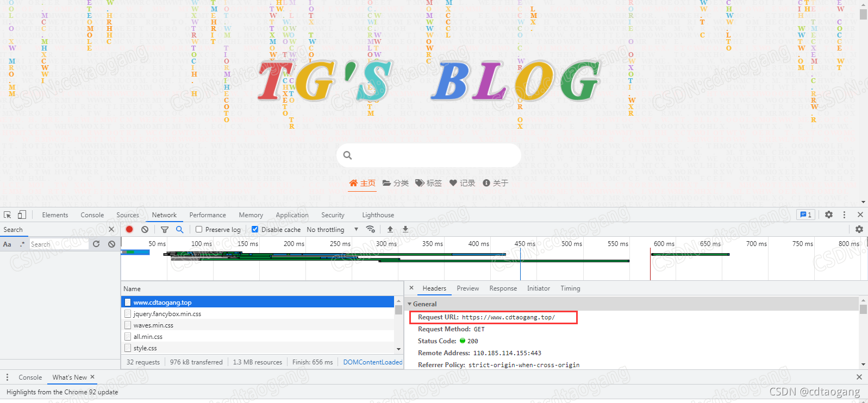Export HAR file with download arrow
The image size is (868, 403).
tap(405, 229)
